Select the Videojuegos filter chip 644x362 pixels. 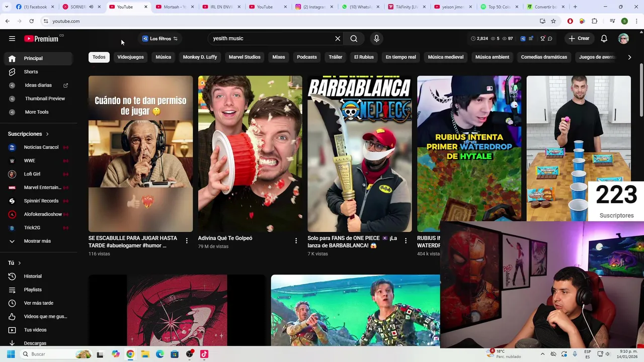click(130, 57)
